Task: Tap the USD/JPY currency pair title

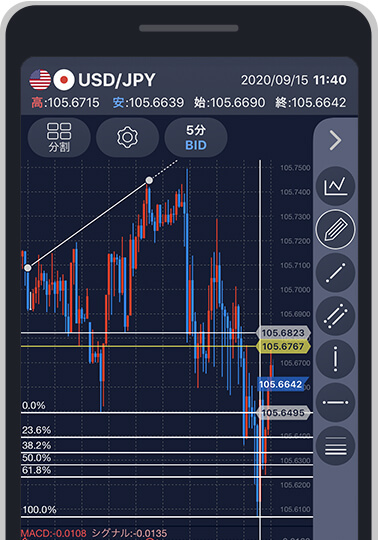Action: pos(117,80)
